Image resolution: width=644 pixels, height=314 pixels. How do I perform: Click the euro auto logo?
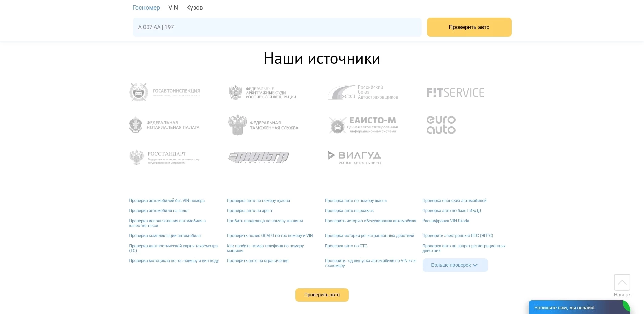tap(441, 125)
